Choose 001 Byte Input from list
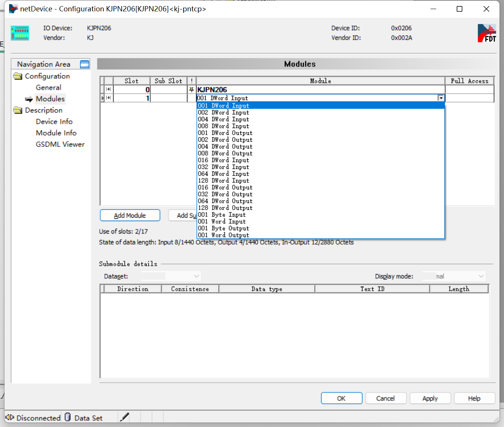 point(321,215)
